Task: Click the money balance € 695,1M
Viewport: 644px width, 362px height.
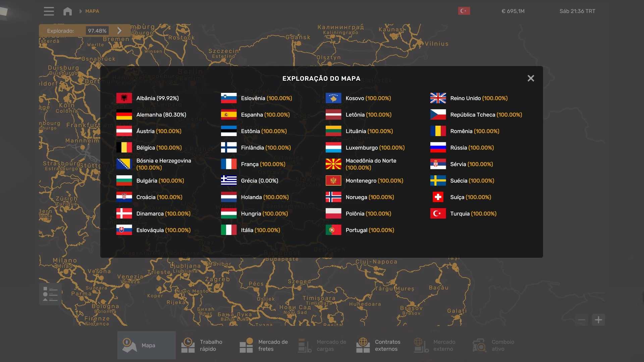Action: (513, 11)
